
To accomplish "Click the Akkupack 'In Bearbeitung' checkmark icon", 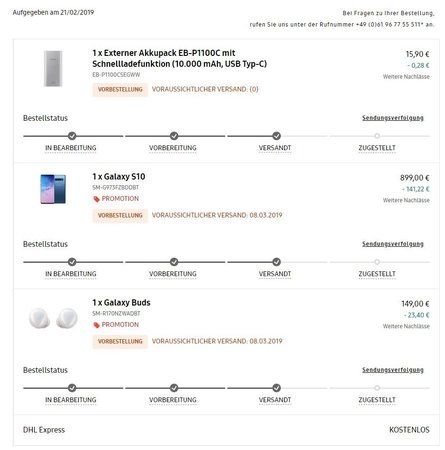I will (x=72, y=136).
